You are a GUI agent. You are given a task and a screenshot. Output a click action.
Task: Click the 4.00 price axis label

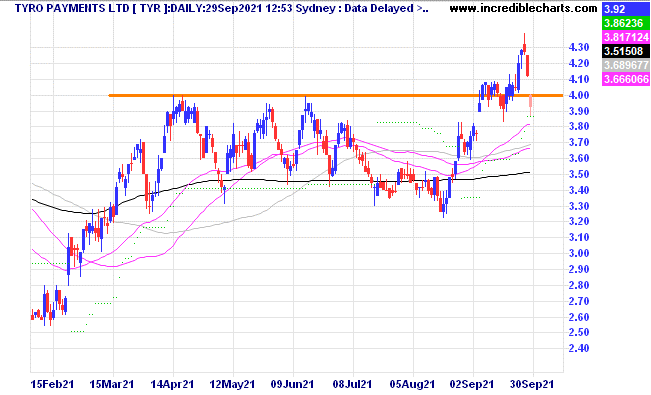point(579,95)
